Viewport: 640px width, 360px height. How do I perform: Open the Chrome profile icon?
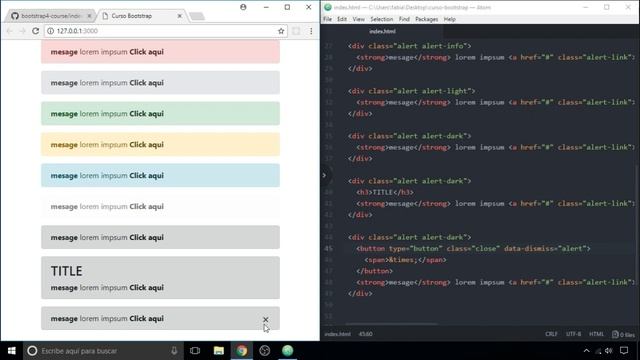243,7
